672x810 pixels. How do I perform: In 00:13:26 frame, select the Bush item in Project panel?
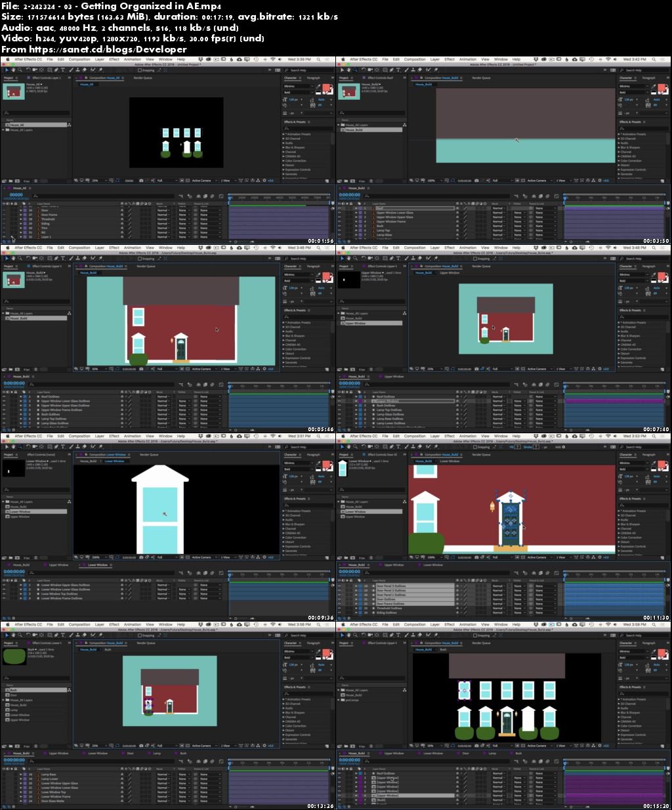[37, 690]
